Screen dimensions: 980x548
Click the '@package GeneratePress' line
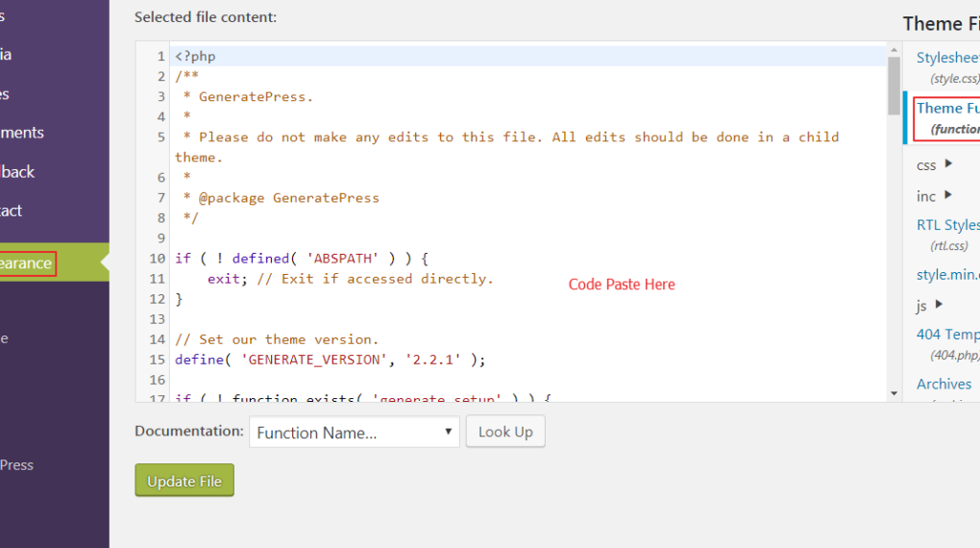coord(282,198)
